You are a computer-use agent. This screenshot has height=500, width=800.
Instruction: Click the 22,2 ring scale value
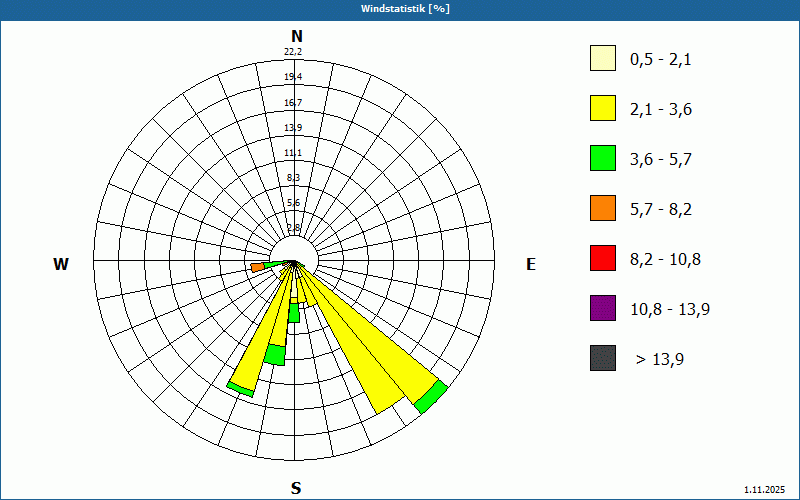[x=293, y=52]
